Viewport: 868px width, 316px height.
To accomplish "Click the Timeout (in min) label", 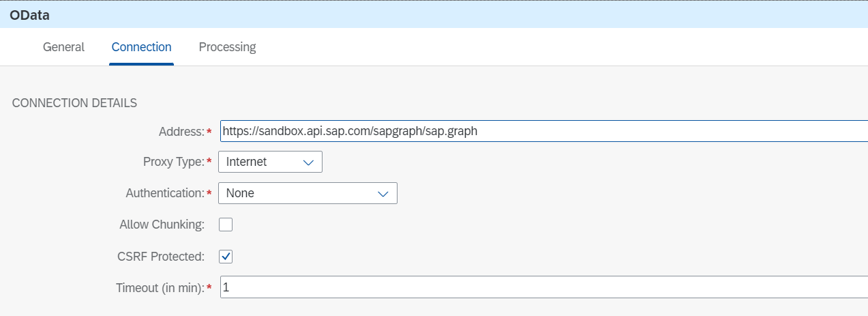I will click(x=160, y=288).
